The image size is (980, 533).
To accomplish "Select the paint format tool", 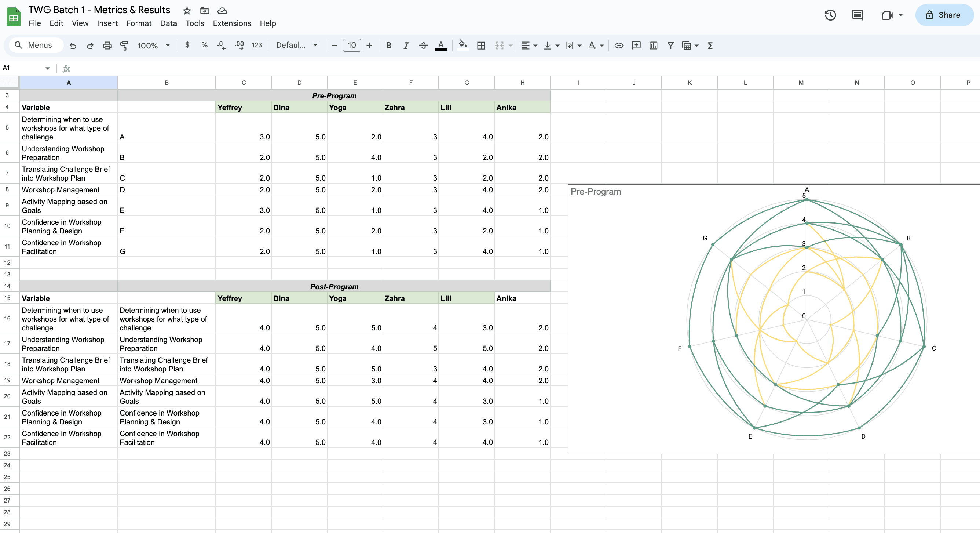I will coord(124,46).
